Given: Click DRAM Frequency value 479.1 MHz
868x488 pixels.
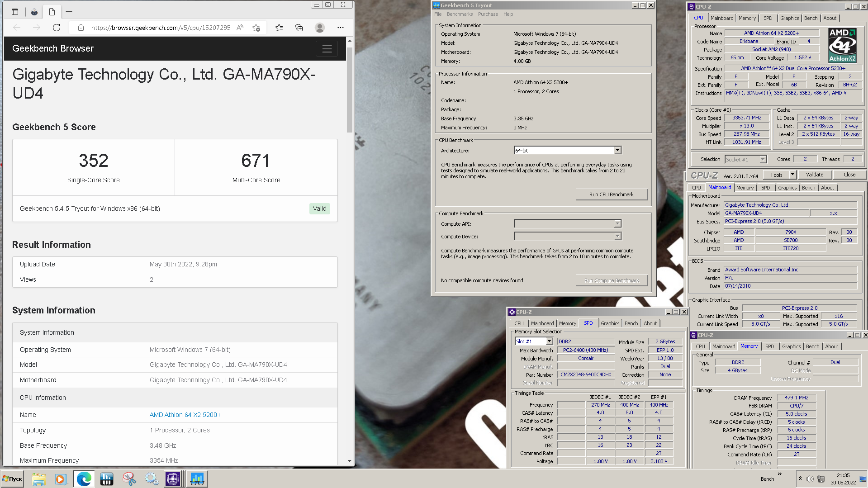Looking at the screenshot, I should coord(796,398).
